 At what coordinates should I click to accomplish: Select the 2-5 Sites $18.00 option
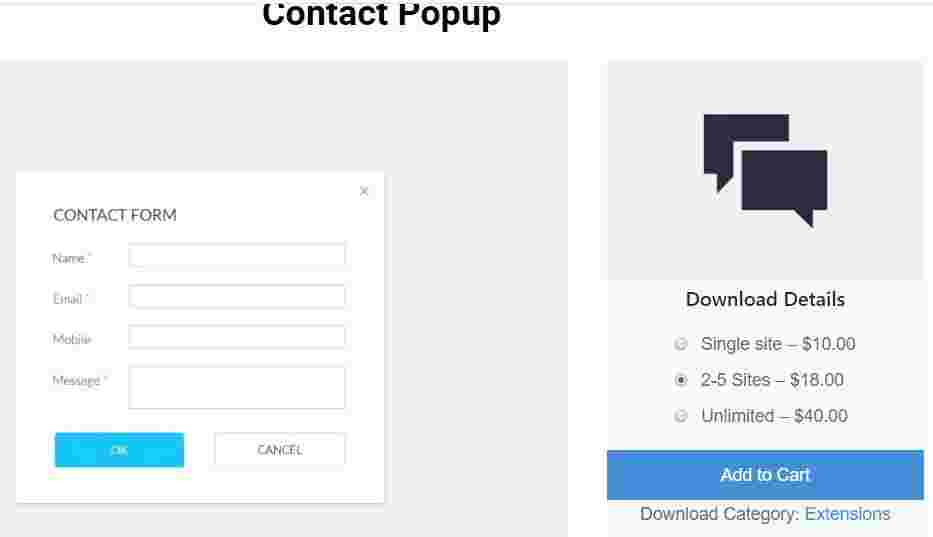(681, 380)
